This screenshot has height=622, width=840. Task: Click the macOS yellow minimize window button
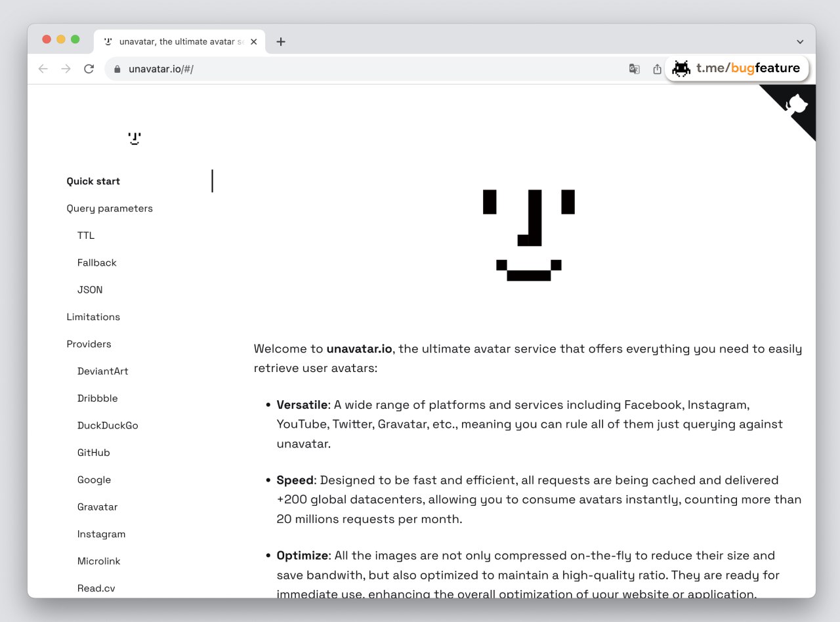tap(61, 39)
